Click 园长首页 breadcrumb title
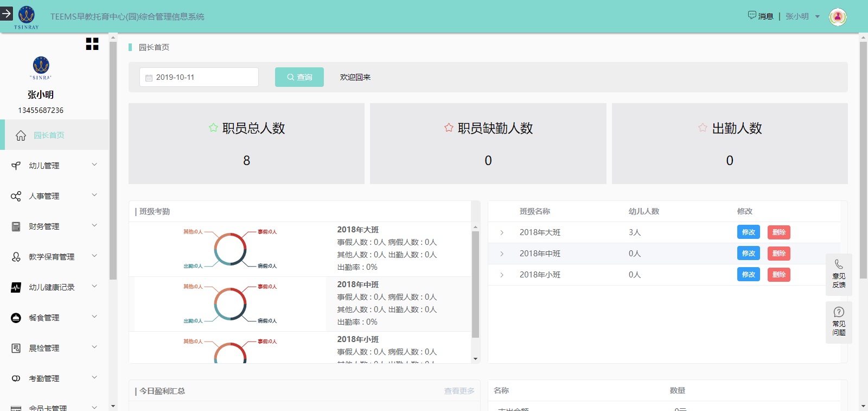The height and width of the screenshot is (411, 868). coord(154,47)
